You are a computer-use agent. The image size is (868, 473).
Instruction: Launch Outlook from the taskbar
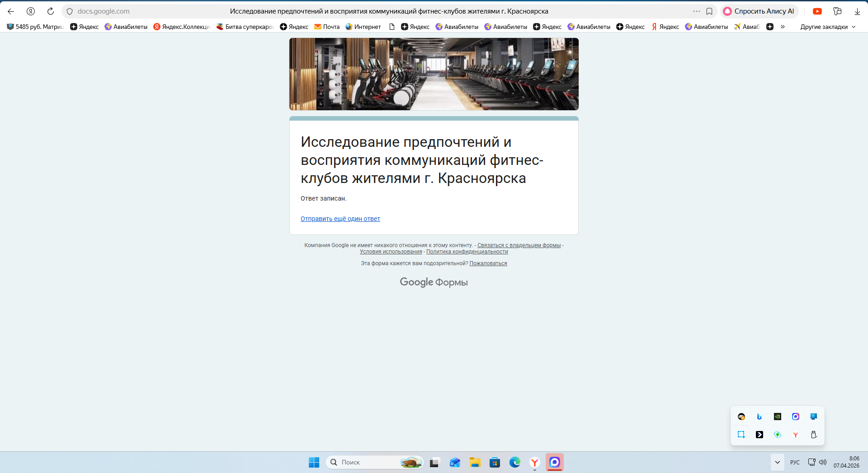(x=454, y=462)
